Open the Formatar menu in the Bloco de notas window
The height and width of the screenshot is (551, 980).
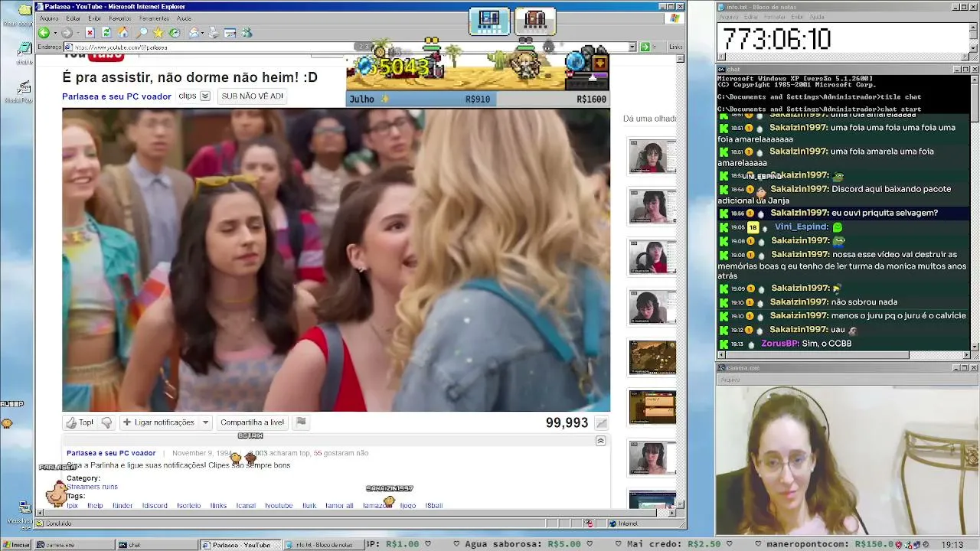point(776,16)
